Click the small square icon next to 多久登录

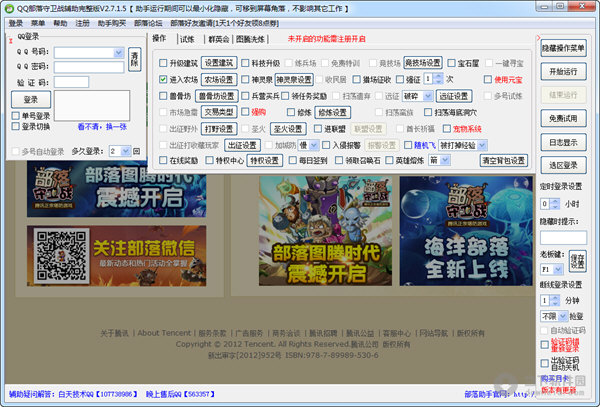(137, 151)
